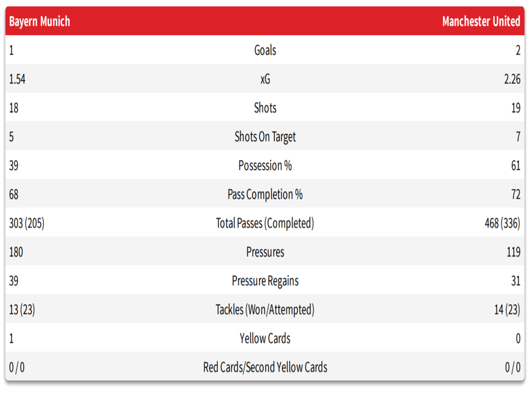Click the Shots On Target label
The height and width of the screenshot is (393, 532).
265,137
